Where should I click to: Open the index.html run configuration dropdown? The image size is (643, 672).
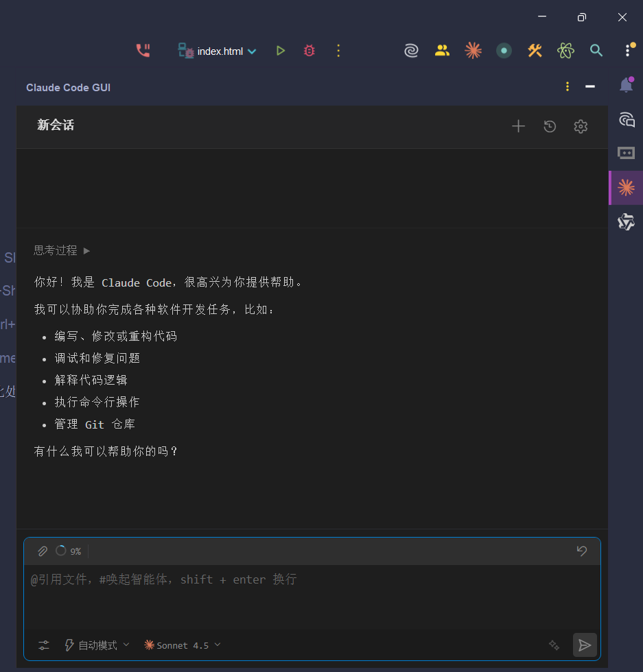pyautogui.click(x=251, y=50)
